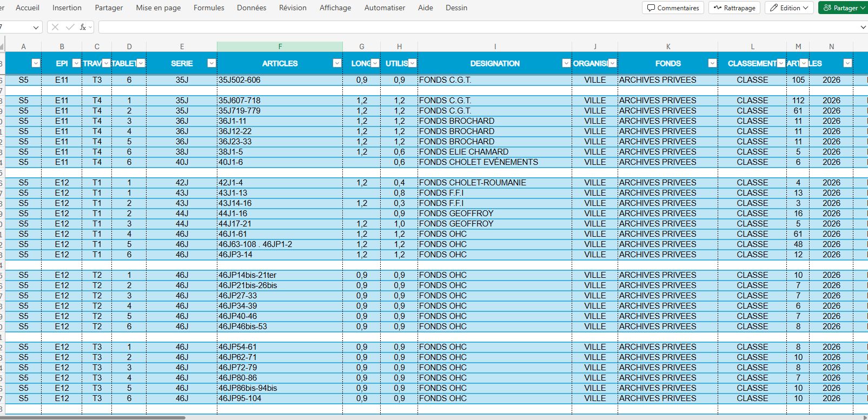The image size is (868, 420).
Task: Open the Formules ribbon tab
Action: [x=209, y=8]
